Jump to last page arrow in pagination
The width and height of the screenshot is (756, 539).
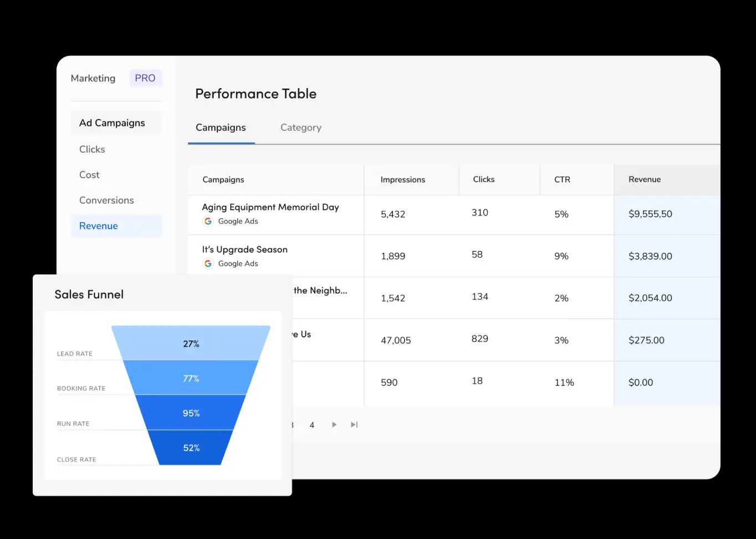pos(354,425)
